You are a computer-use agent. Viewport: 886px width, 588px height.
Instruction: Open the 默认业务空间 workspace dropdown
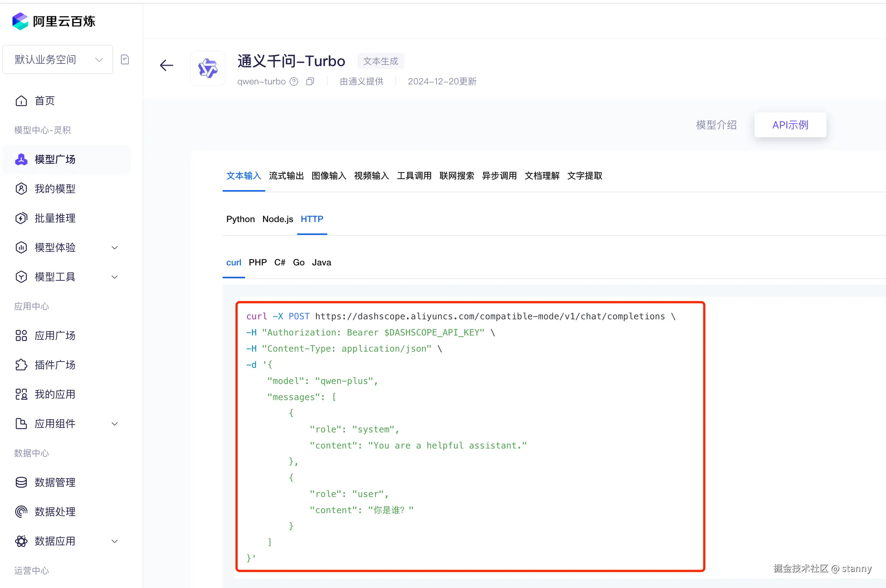[x=57, y=59]
